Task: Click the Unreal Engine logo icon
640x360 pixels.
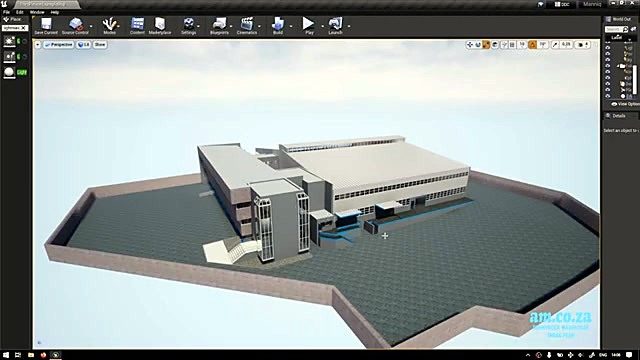Action: point(4,4)
